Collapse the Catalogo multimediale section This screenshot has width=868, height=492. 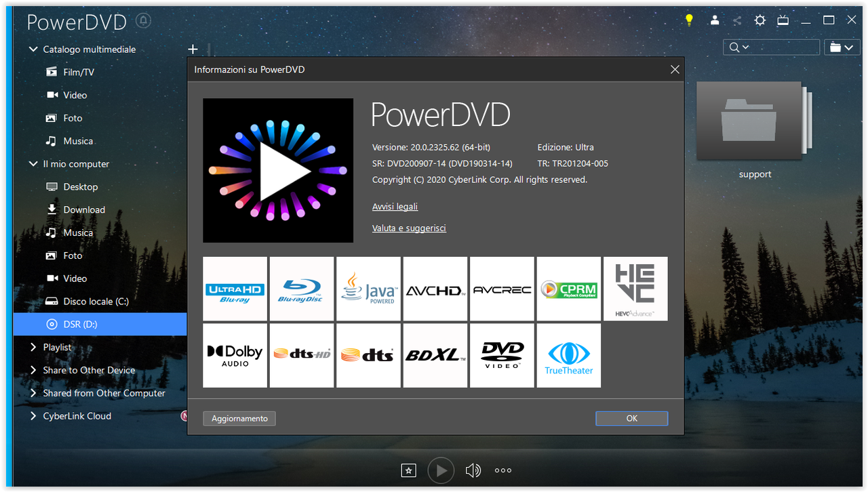pos(33,49)
